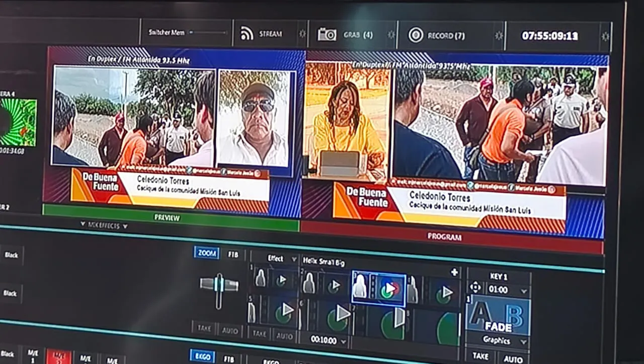Open Record configuration gear icon
Viewport: 644px width, 364px height.
point(499,35)
